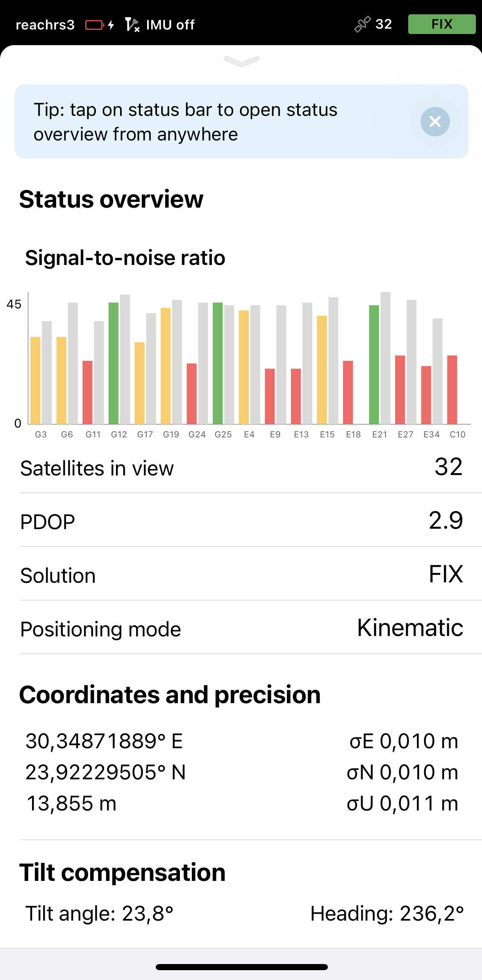Tap the Solution FIX row
The image size is (482, 980).
pyautogui.click(x=241, y=575)
